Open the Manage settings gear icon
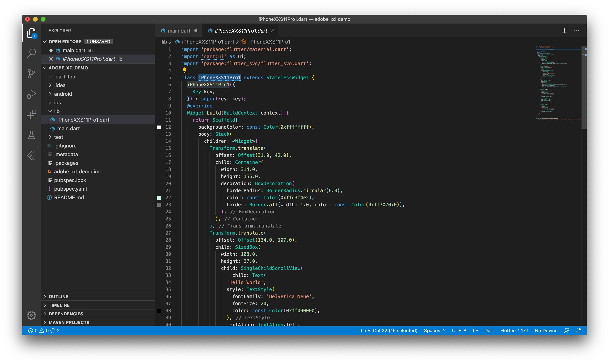Screen dimensions: 609x364 point(31,315)
